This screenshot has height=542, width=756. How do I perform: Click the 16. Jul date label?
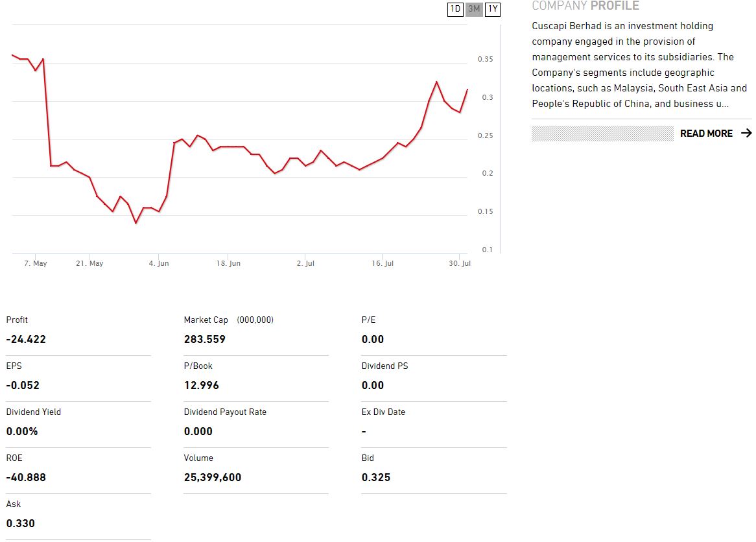[383, 264]
